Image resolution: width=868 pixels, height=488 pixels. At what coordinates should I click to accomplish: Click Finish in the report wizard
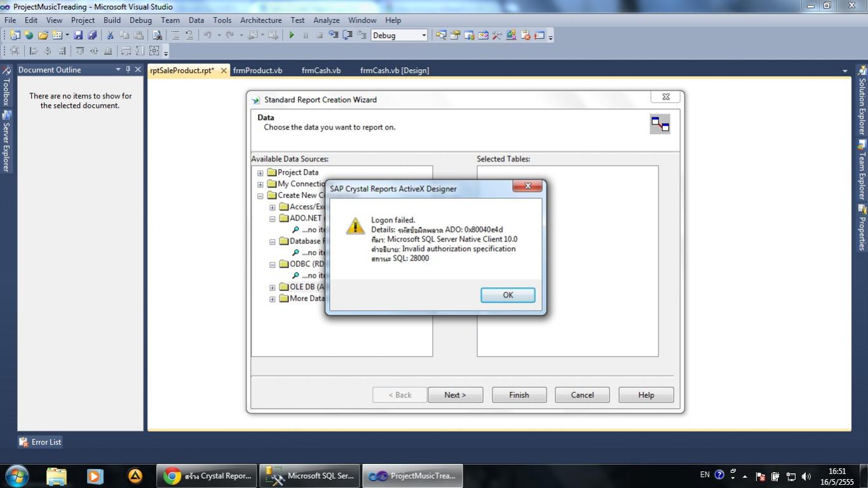click(519, 395)
